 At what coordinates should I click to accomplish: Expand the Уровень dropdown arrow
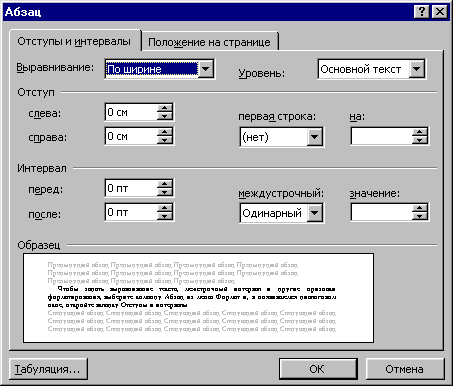pos(416,69)
